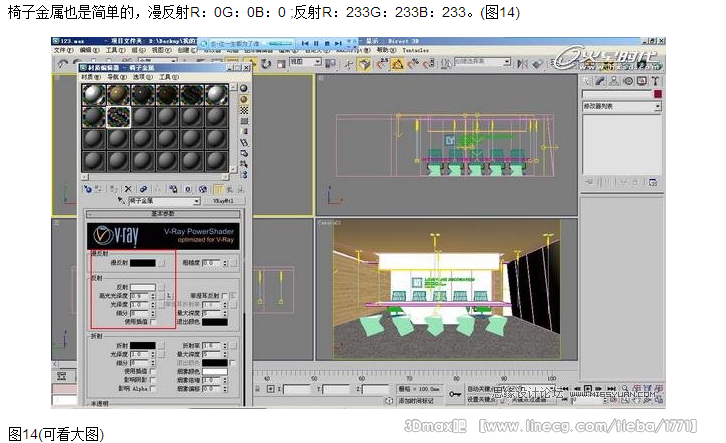Select the first white sphere sample slot
This screenshot has height=443, width=726.
(x=94, y=94)
